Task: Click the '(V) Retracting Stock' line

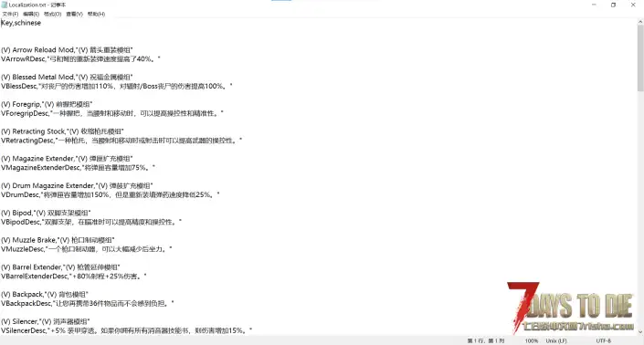Action: pyautogui.click(x=62, y=131)
